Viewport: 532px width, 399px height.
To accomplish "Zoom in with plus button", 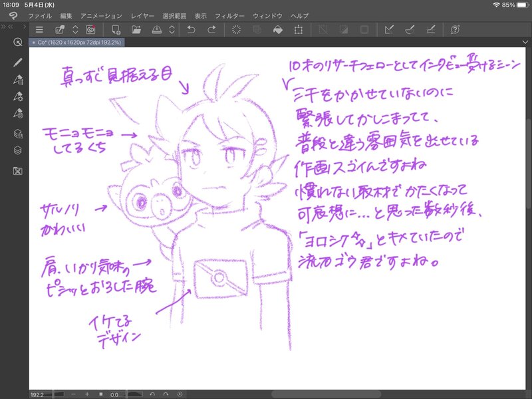I will pyautogui.click(x=87, y=394).
